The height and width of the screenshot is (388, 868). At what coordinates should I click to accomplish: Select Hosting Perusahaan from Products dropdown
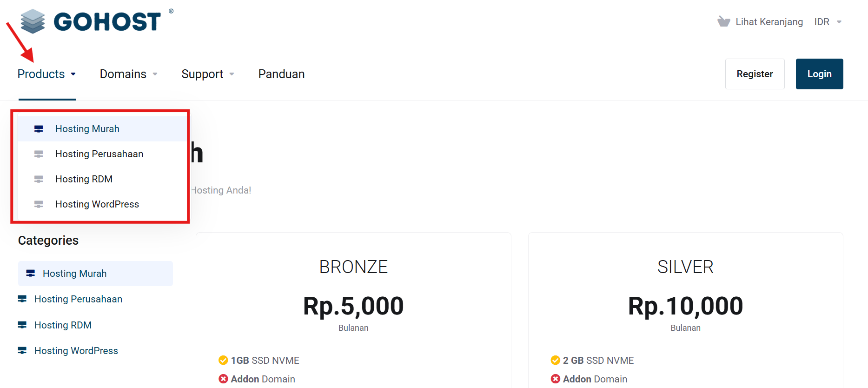click(x=99, y=154)
